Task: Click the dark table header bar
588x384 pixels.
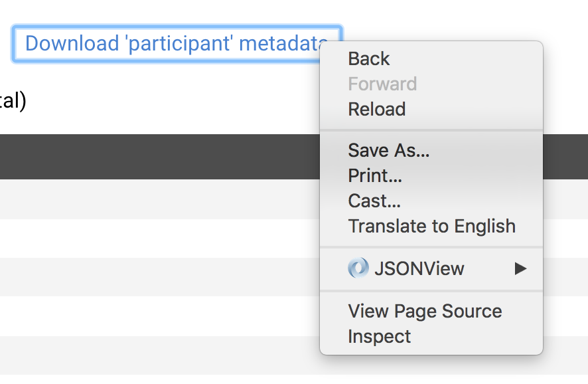Action: click(159, 157)
